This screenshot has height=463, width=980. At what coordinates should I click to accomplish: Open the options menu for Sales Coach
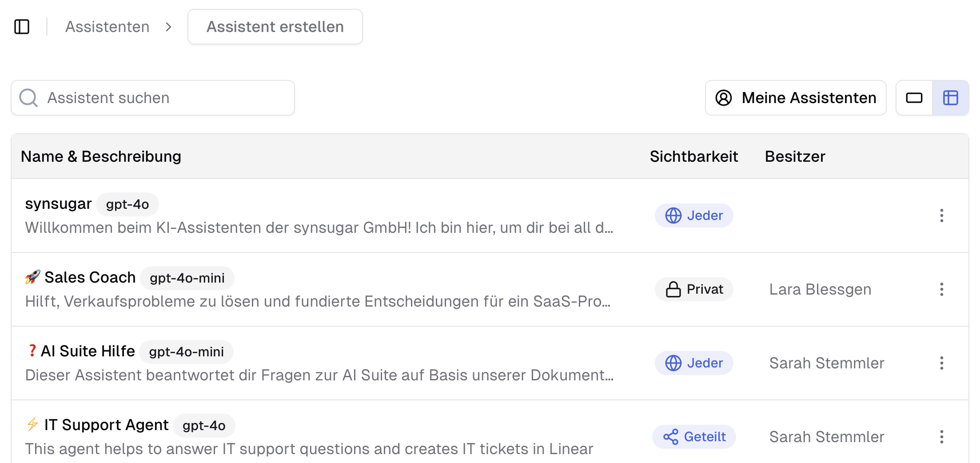point(941,289)
